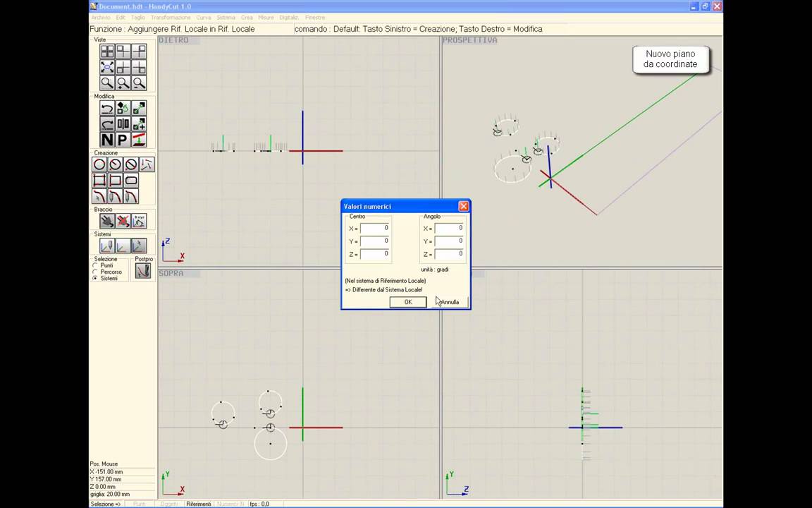Select the four-corner rectangle creation tool
The height and width of the screenshot is (508, 812).
click(99, 181)
